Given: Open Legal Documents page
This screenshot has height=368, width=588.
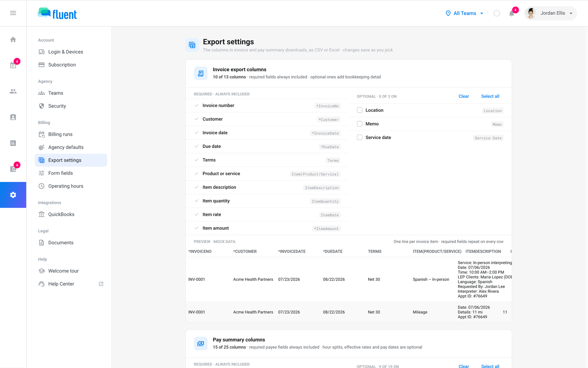Looking at the screenshot, I should click(71, 243).
